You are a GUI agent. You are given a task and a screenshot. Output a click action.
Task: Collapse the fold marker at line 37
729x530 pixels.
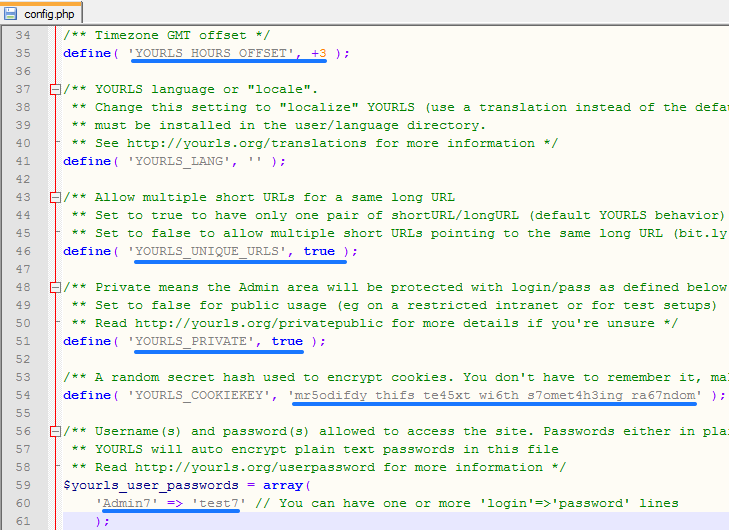(x=55, y=89)
